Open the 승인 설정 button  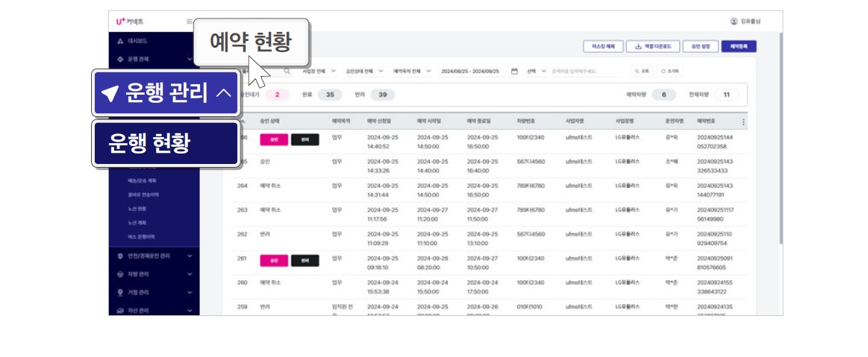click(x=700, y=46)
